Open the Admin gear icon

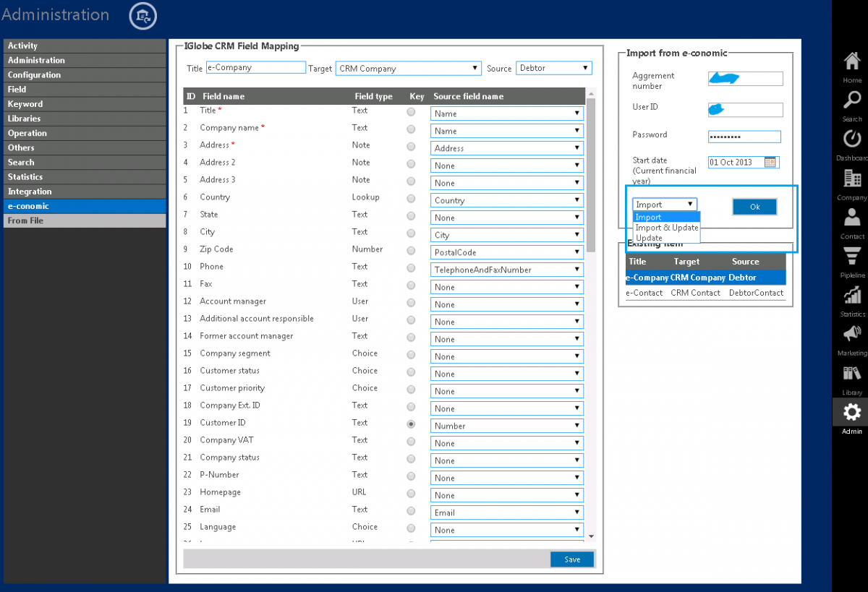point(852,412)
